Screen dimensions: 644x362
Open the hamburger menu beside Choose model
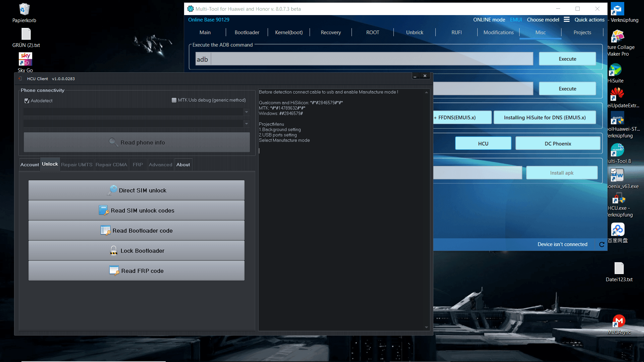(567, 19)
